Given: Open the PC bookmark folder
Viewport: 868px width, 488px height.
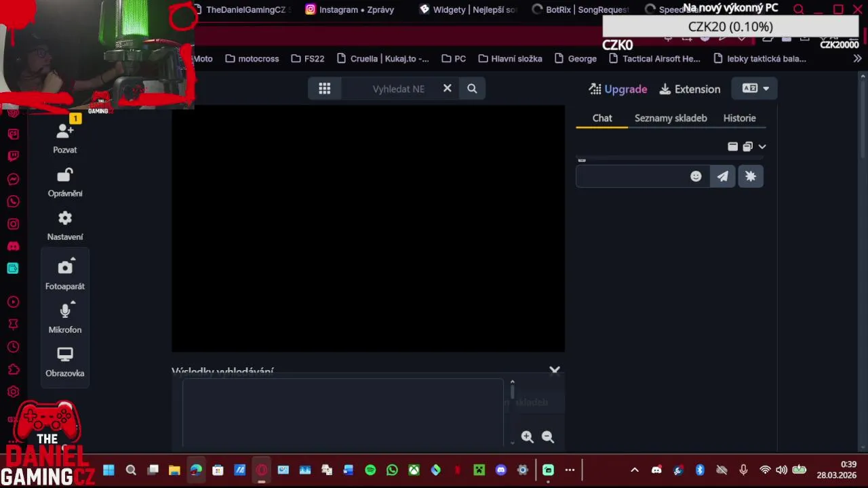Looking at the screenshot, I should point(454,58).
